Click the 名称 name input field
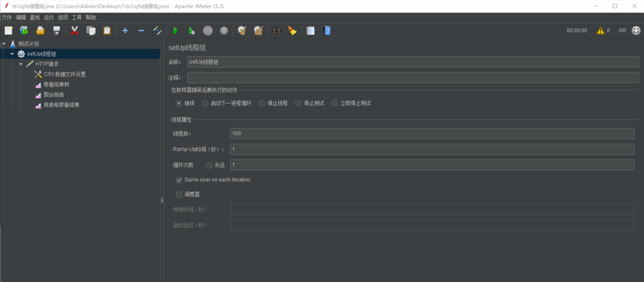The width and height of the screenshot is (644, 282). point(413,62)
